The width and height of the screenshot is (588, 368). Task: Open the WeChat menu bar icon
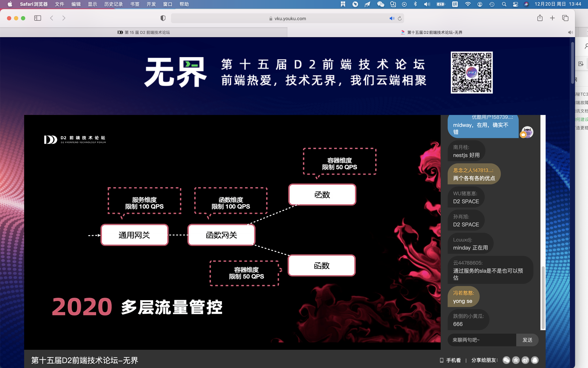click(x=380, y=4)
